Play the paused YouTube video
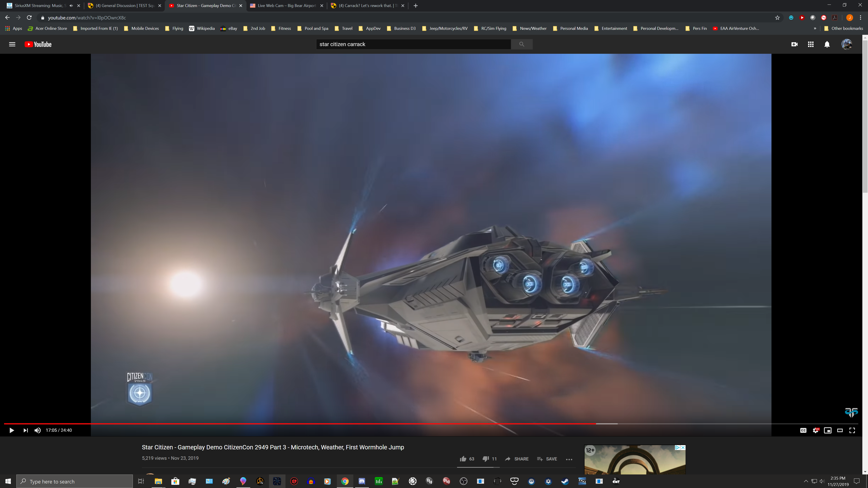868x488 pixels. click(x=12, y=430)
